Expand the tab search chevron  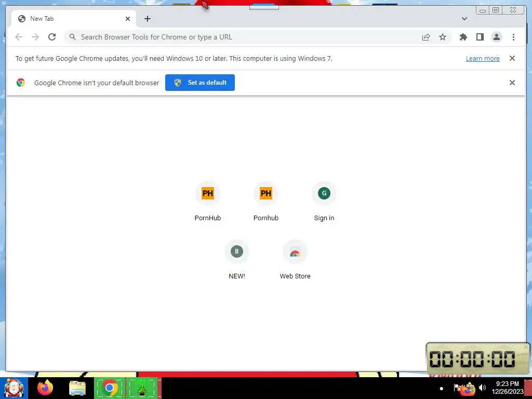click(464, 19)
